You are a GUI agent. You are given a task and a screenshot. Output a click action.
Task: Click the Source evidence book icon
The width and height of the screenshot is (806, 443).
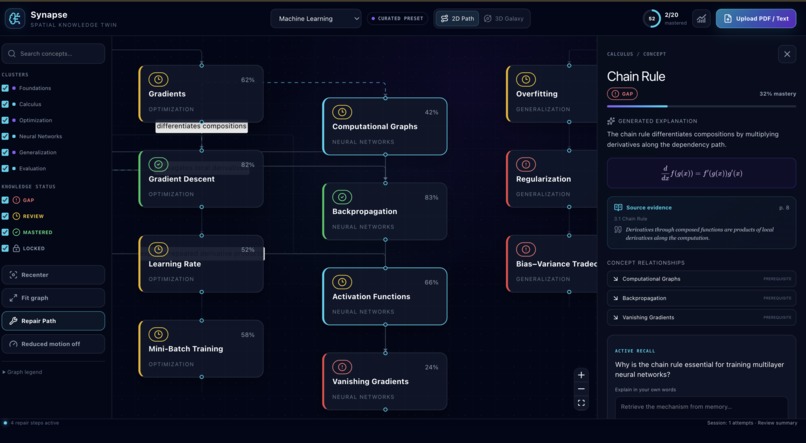tap(618, 208)
